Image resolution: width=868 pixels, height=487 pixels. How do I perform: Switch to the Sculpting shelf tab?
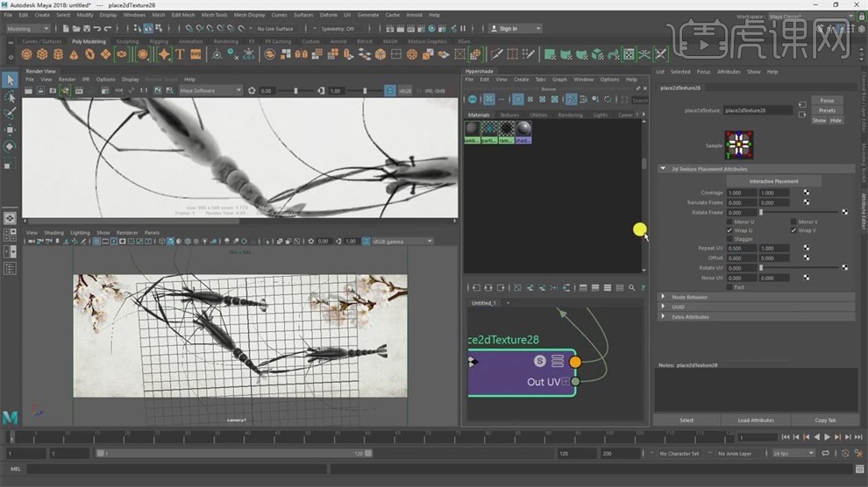tap(127, 41)
